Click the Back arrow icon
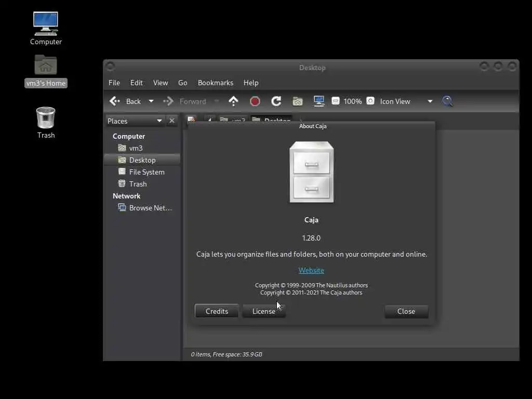Screen dimensions: 532x399 point(115,101)
